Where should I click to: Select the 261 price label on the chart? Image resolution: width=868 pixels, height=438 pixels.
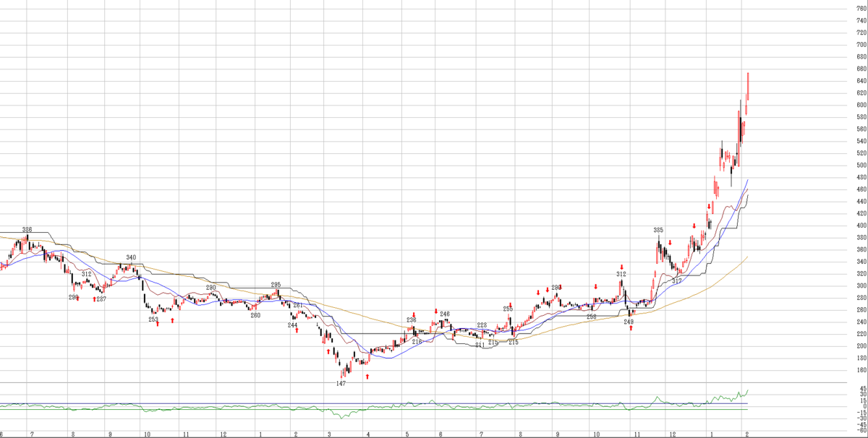[298, 305]
